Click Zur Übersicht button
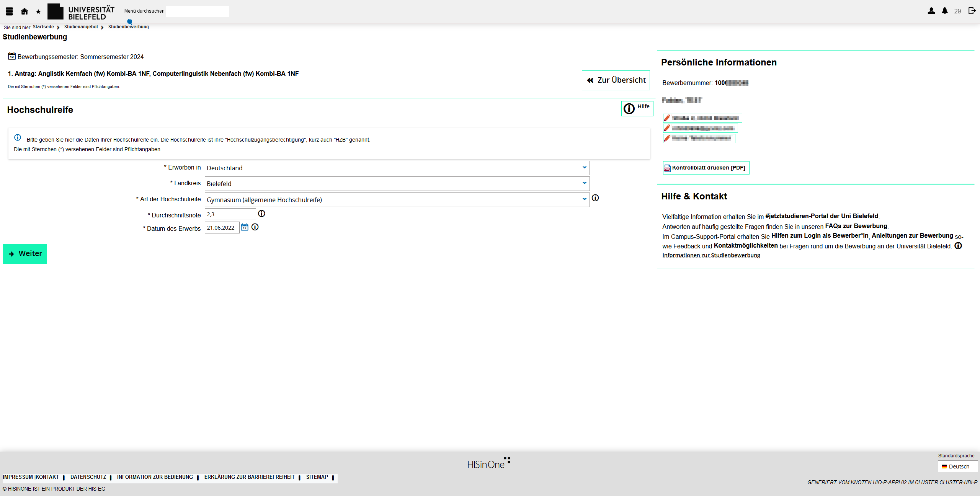980x496 pixels. (x=616, y=80)
